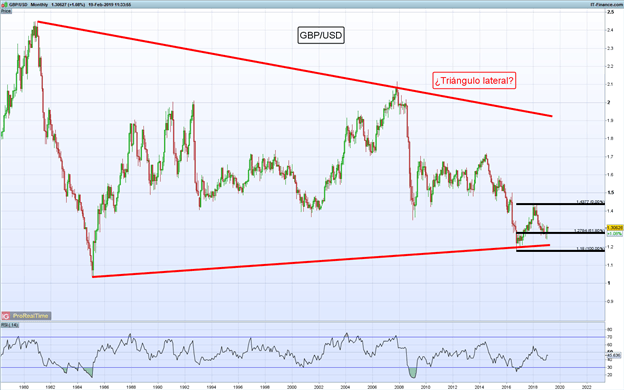Image resolution: width=624 pixels, height=390 pixels.
Task: Select the top Fibonacci line 0.00%
Action: tap(560, 204)
